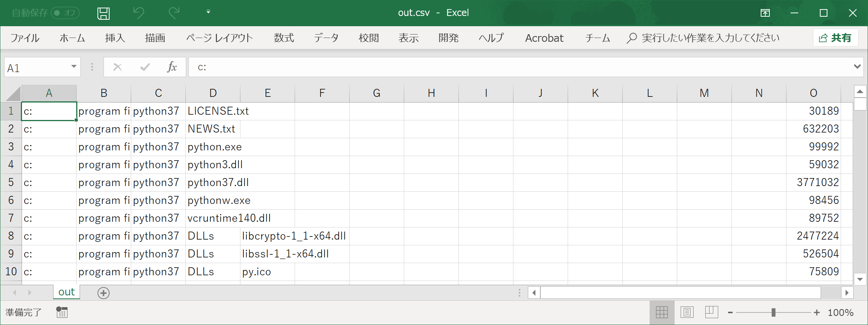The image size is (868, 325).
Task: Switch to Page Layout view icon
Action: [x=687, y=312]
